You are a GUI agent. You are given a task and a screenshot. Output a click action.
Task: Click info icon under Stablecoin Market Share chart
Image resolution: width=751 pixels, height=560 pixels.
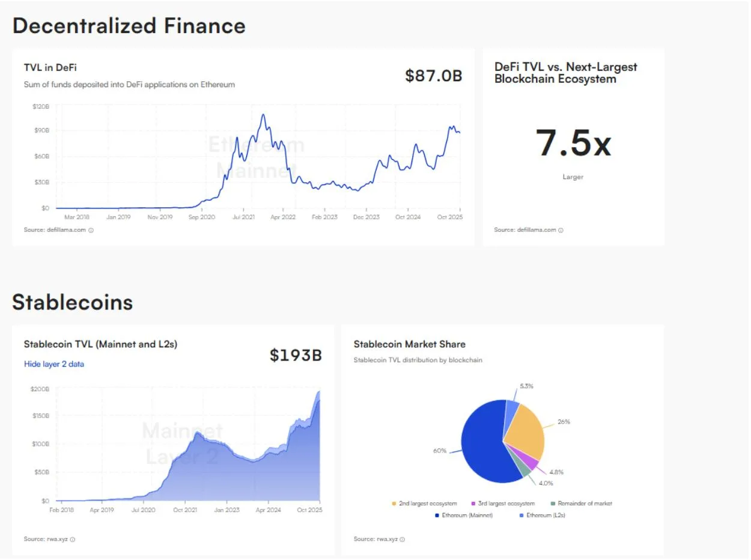(403, 540)
